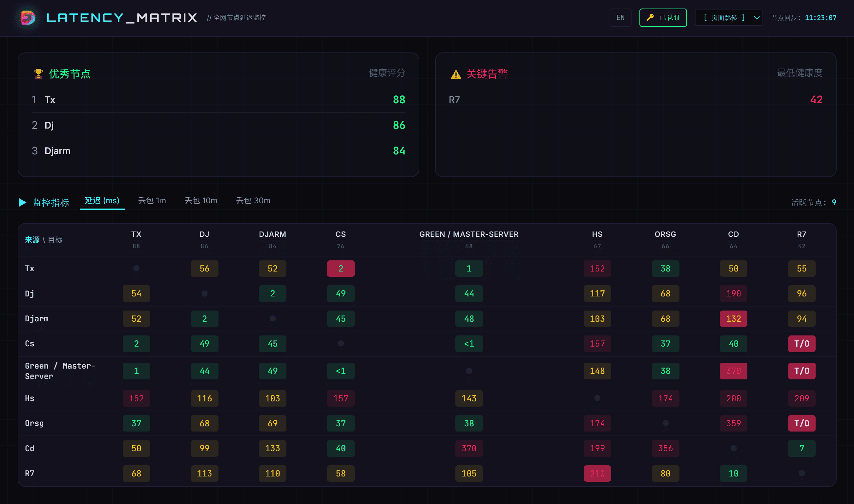The width and height of the screenshot is (854, 504).
Task: Switch to the 丢包 10m tab
Action: tap(201, 201)
